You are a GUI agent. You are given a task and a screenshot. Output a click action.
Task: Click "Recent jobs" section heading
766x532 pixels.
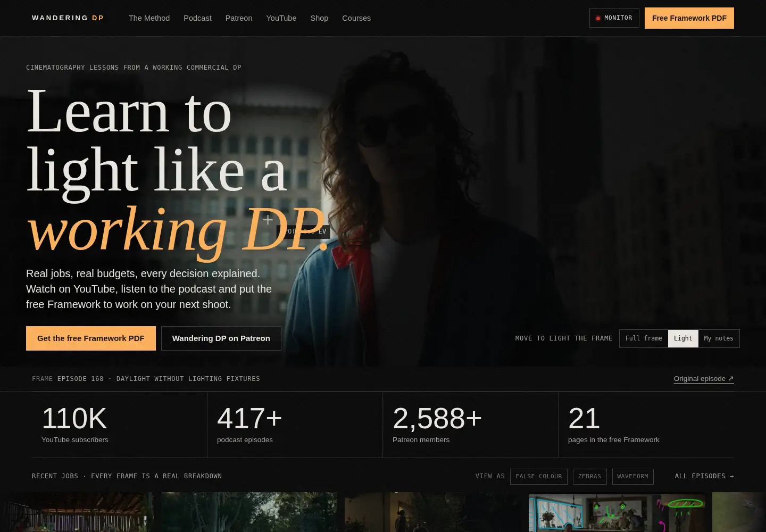tap(127, 476)
